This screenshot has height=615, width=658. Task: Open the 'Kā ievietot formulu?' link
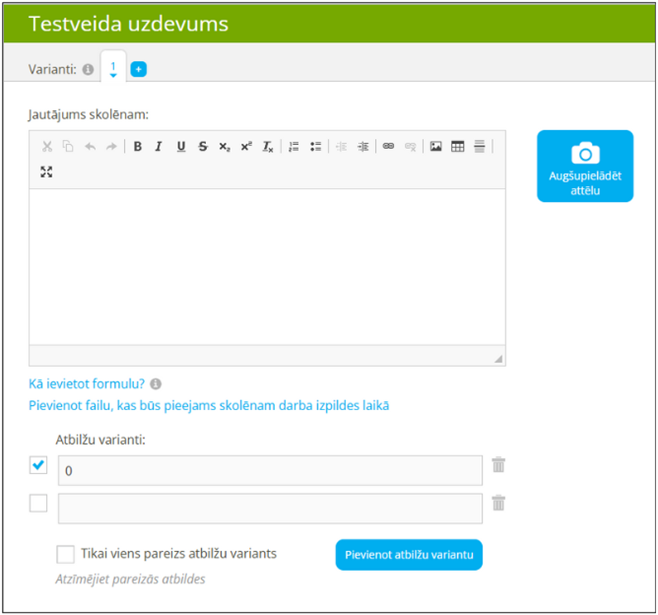point(87,383)
